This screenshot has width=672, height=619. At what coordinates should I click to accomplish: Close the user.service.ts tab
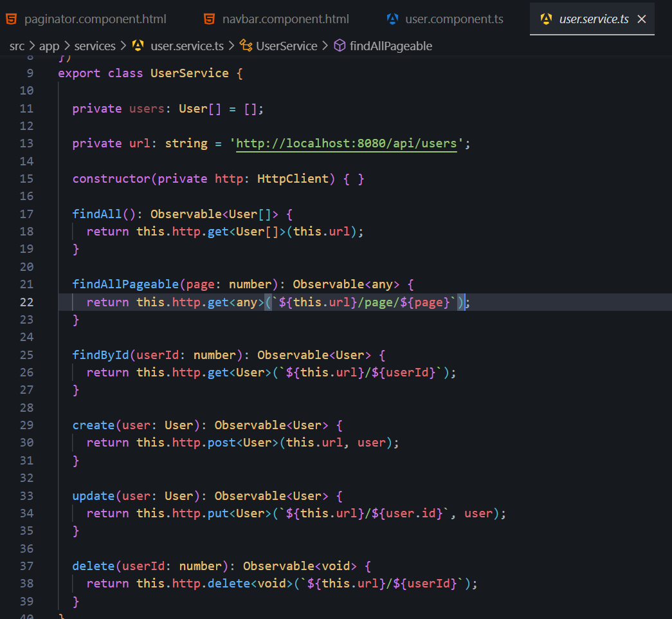pos(641,19)
